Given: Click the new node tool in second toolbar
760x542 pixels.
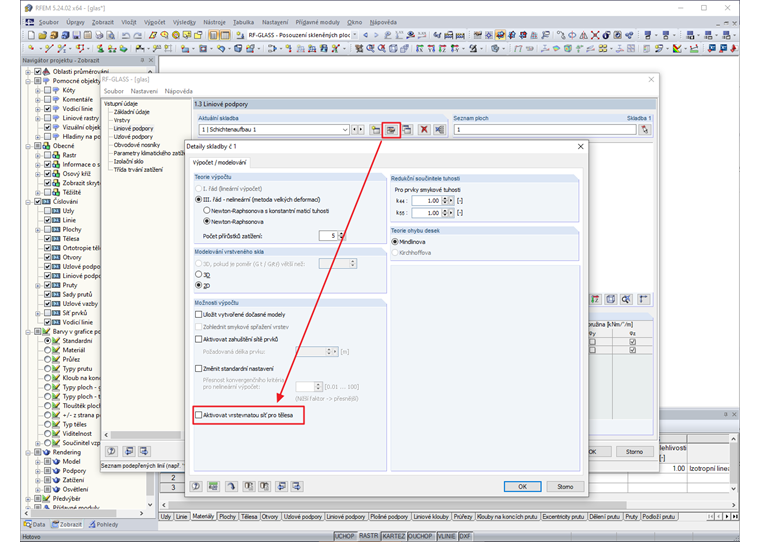Looking at the screenshot, I should pos(32,48).
